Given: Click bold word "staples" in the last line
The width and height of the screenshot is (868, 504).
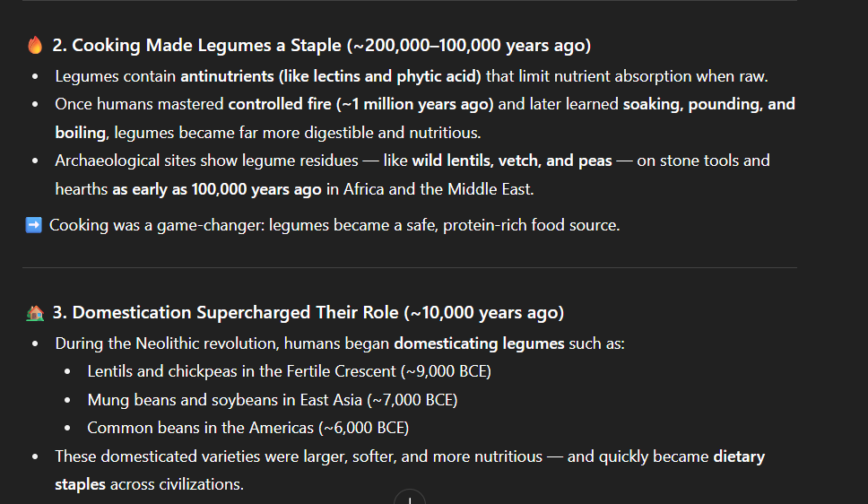Looking at the screenshot, I should pyautogui.click(x=80, y=484).
